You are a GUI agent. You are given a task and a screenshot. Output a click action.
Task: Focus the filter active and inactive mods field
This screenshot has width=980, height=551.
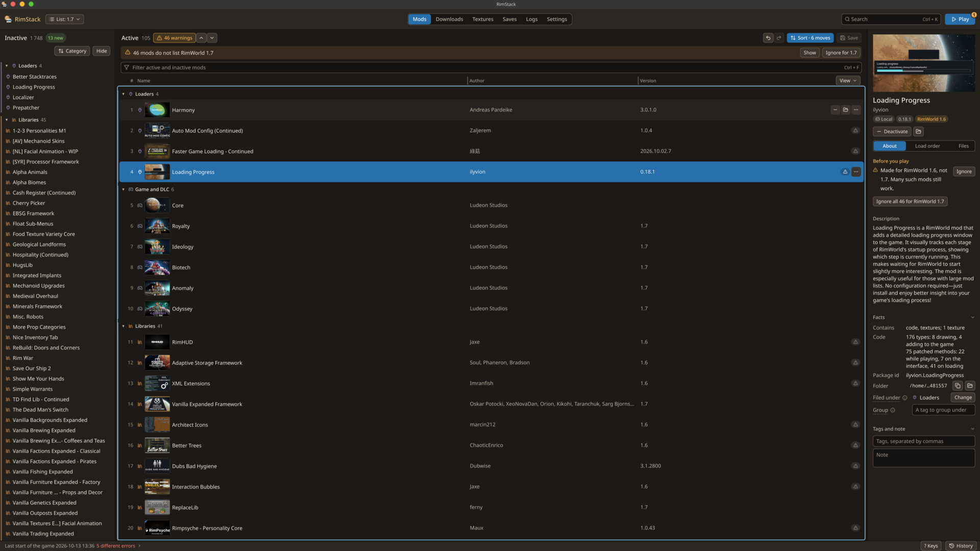click(x=491, y=67)
